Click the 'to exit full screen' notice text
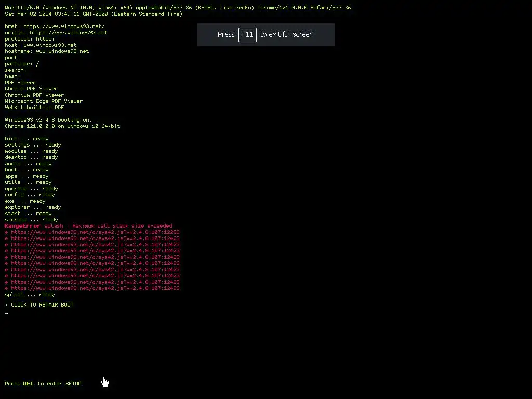Image resolution: width=532 pixels, height=399 pixels. [x=287, y=35]
